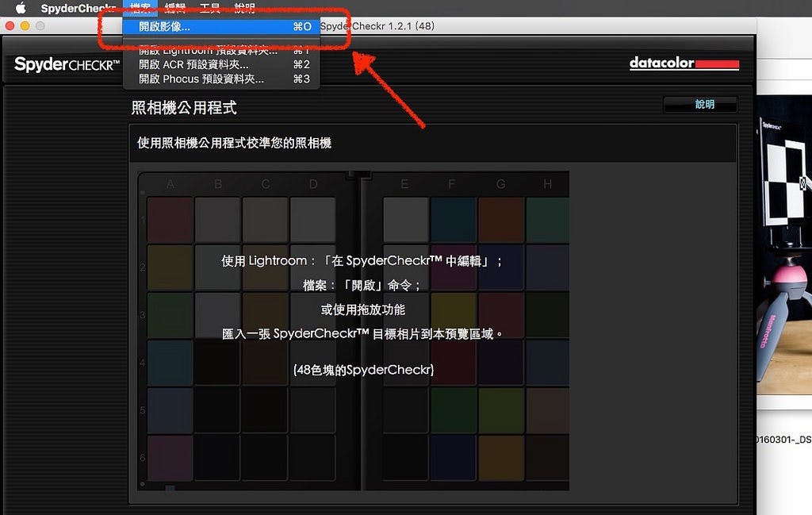Click the 說明 help button
812x515 pixels.
703,105
